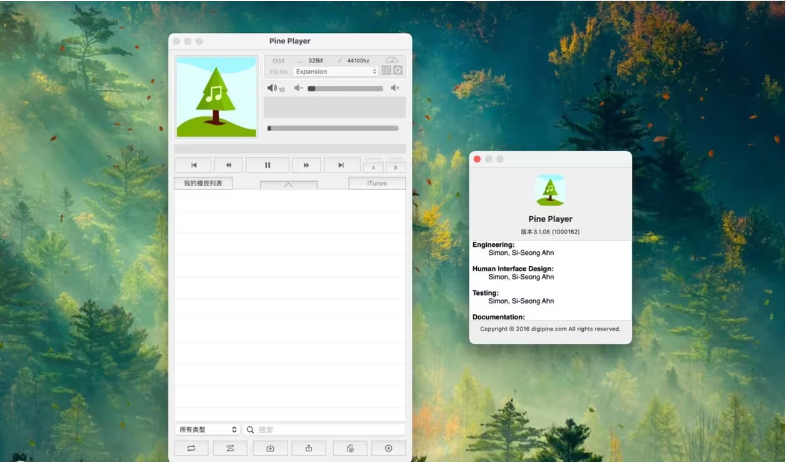Set loop point B
Screen dimensions: 786x462
coord(396,167)
